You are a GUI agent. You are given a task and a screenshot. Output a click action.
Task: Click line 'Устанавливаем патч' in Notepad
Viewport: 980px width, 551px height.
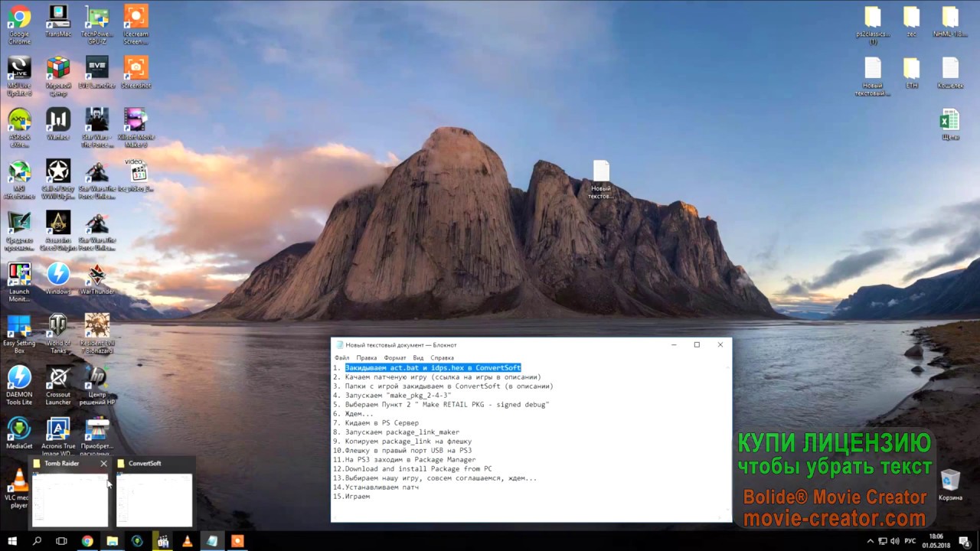(382, 487)
